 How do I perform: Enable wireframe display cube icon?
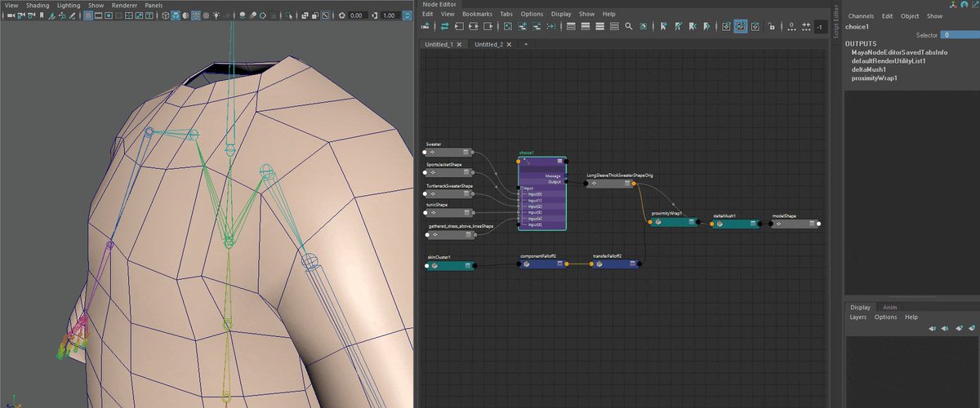coord(166,16)
